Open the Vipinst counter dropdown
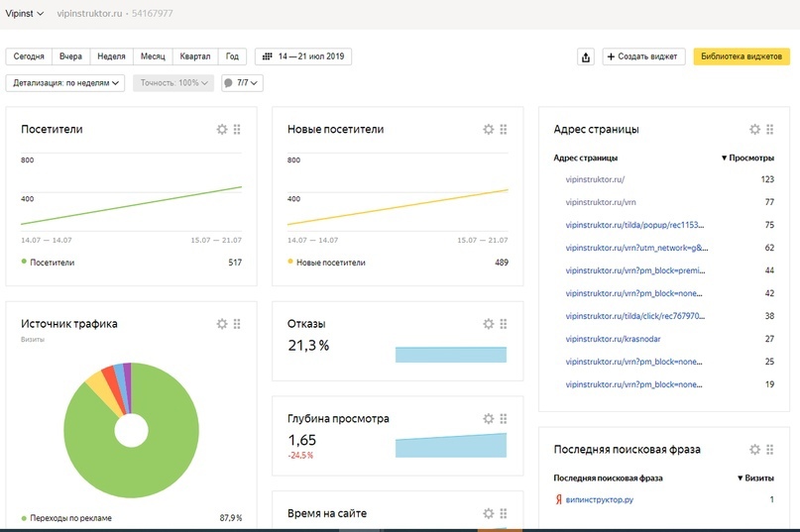The width and height of the screenshot is (800, 532). (24, 14)
